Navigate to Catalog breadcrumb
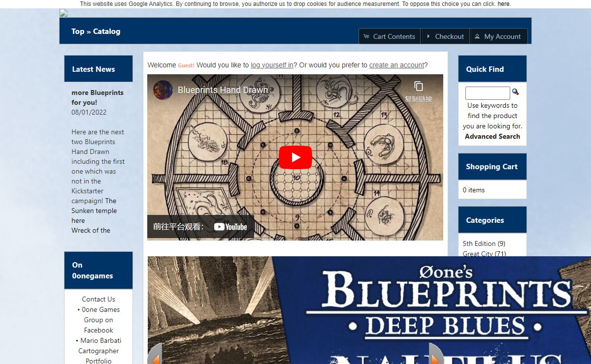The image size is (591, 364). [x=106, y=31]
